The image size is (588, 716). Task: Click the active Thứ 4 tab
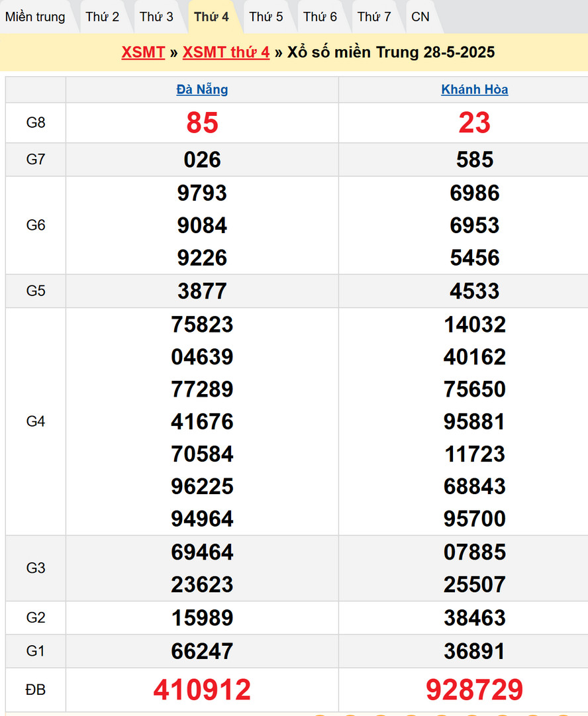[212, 17]
